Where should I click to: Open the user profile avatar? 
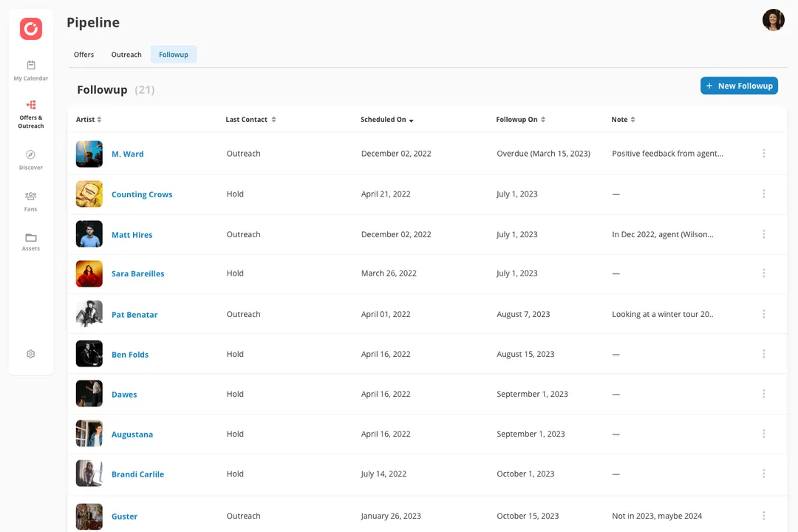(773, 20)
